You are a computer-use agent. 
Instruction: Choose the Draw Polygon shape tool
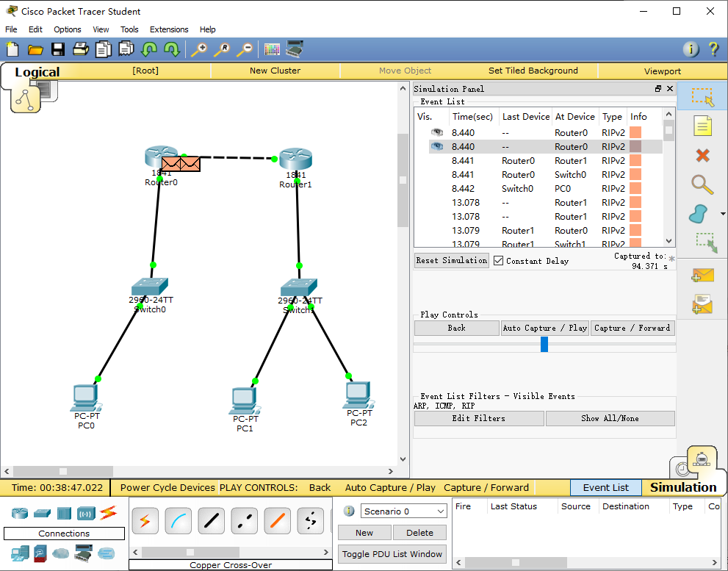(x=699, y=214)
